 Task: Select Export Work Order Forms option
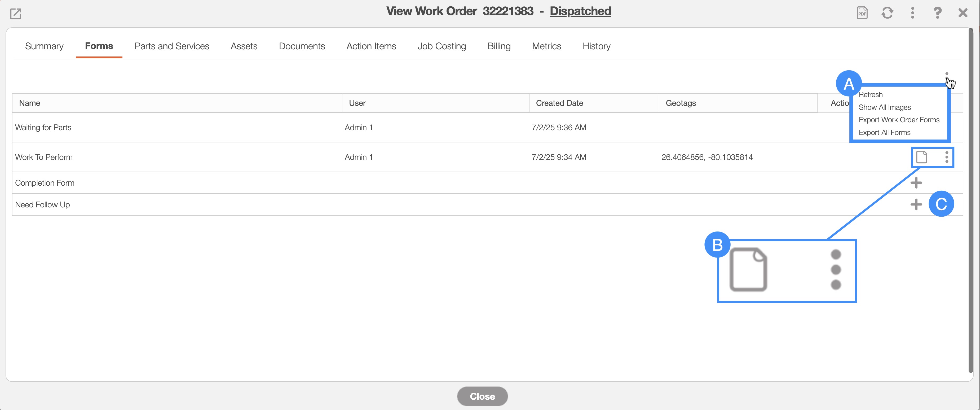[899, 120]
